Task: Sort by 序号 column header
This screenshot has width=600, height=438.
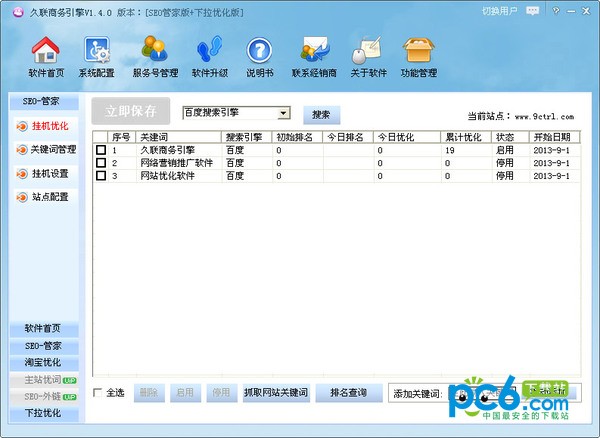Action: pos(122,137)
